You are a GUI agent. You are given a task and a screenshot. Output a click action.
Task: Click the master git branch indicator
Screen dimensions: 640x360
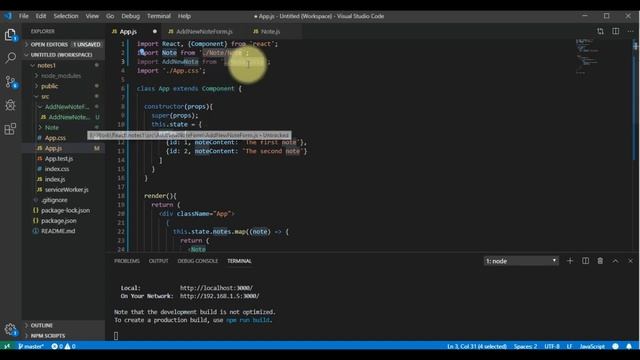pos(31,346)
